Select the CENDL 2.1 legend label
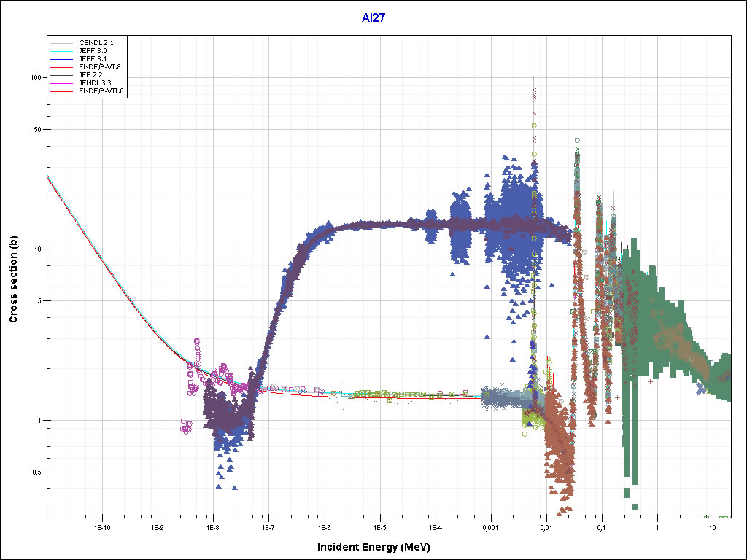Image resolution: width=747 pixels, height=560 pixels. pos(96,43)
